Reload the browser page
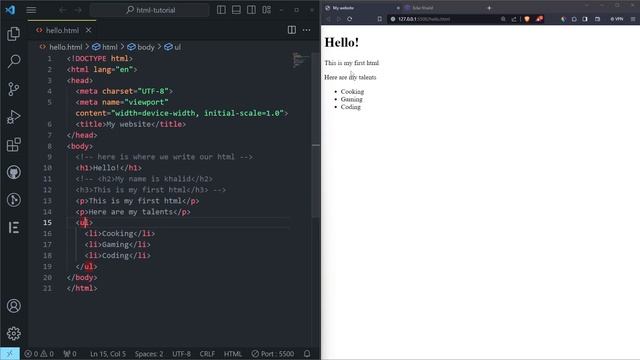640x360 pixels. pos(349,19)
